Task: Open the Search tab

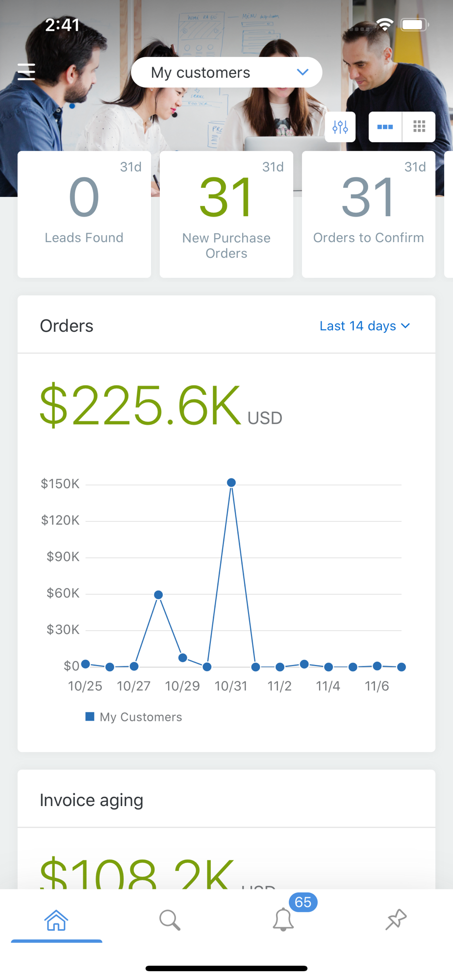Action: click(170, 920)
